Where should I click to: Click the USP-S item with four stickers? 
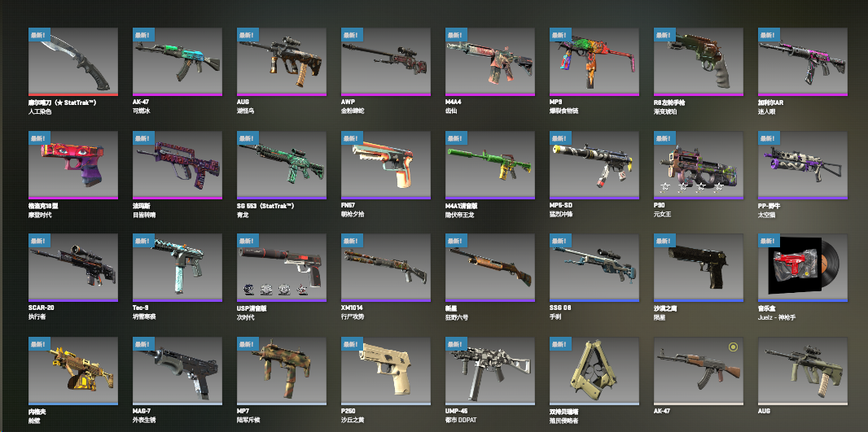pos(281,268)
